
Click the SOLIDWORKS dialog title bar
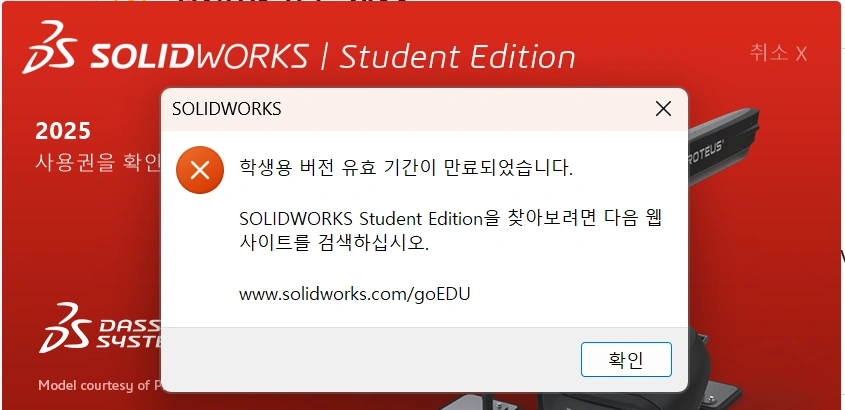click(x=410, y=109)
